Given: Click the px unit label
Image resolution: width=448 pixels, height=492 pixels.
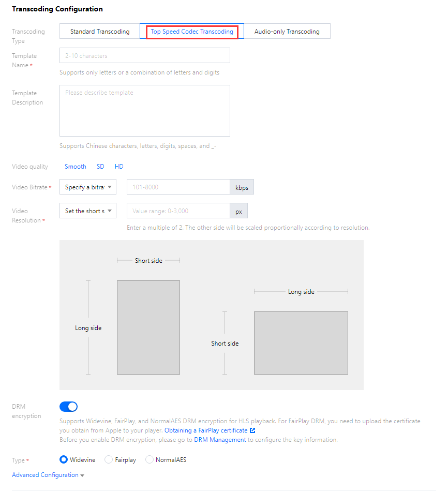Looking at the screenshot, I should [239, 211].
